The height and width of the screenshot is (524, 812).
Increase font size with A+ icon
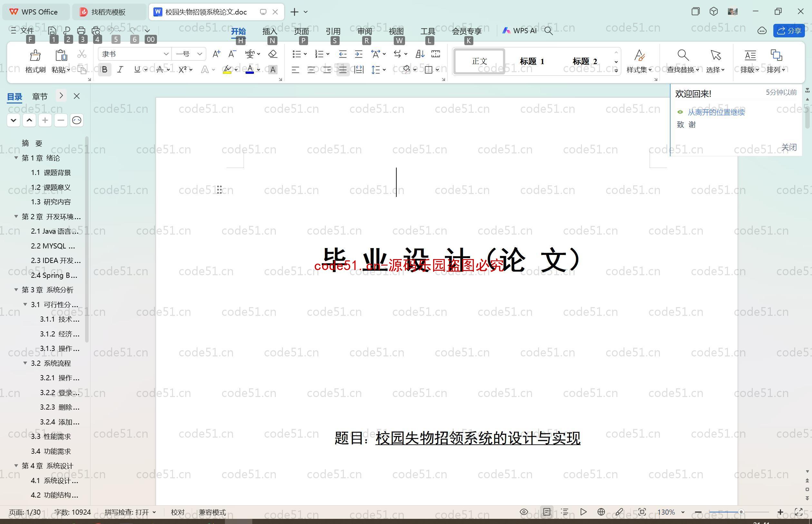[216, 54]
